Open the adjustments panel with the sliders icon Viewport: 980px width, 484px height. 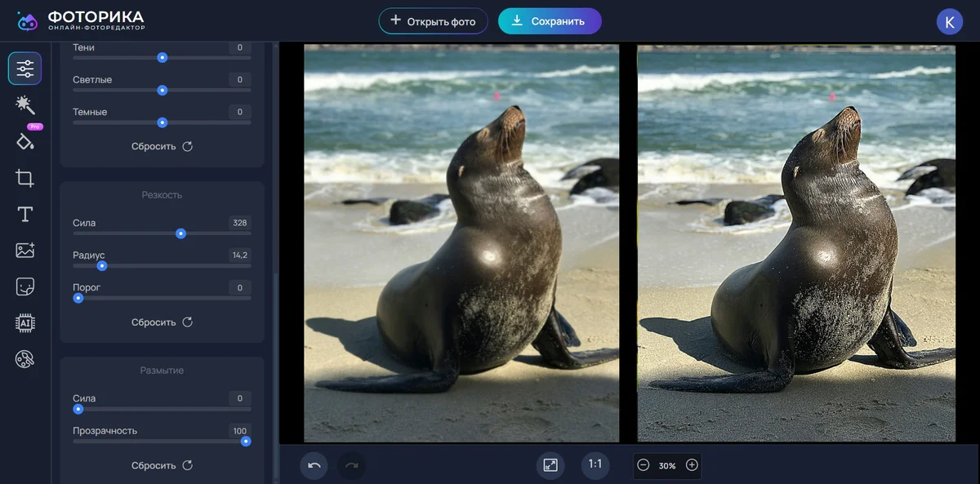(x=24, y=68)
